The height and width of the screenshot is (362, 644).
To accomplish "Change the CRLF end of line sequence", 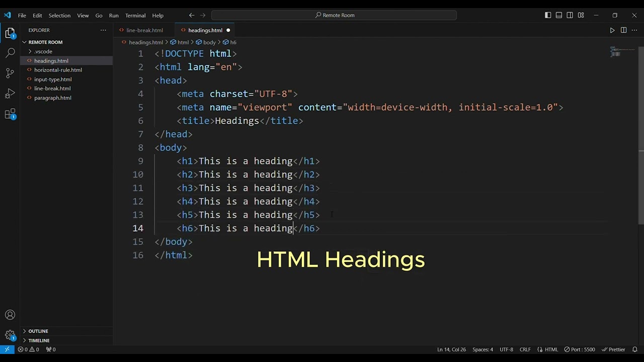I will pos(525,349).
